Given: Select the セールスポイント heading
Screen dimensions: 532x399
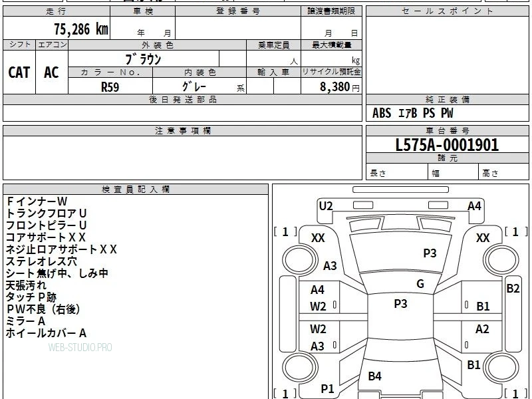Looking at the screenshot, I should pos(447,11).
